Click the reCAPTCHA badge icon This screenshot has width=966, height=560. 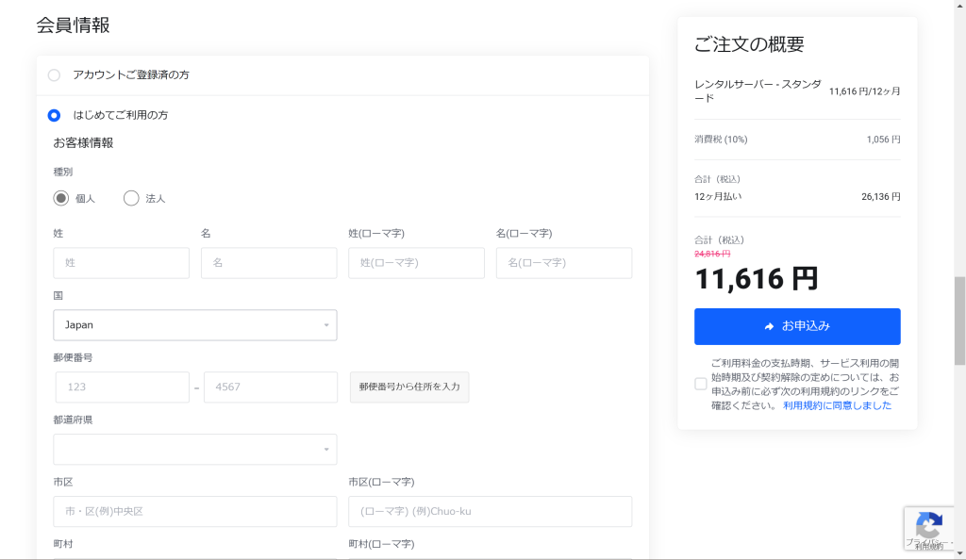click(928, 527)
